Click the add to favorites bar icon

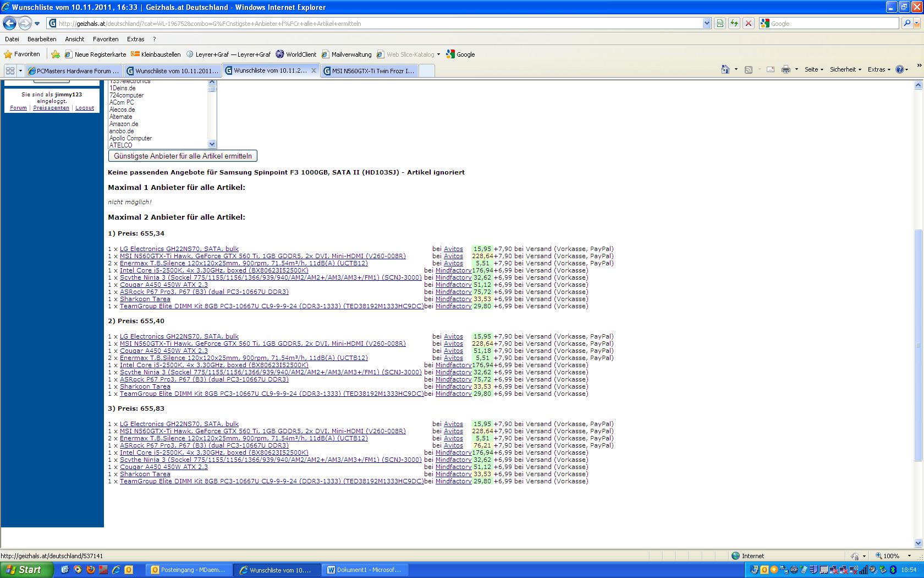[x=55, y=54]
